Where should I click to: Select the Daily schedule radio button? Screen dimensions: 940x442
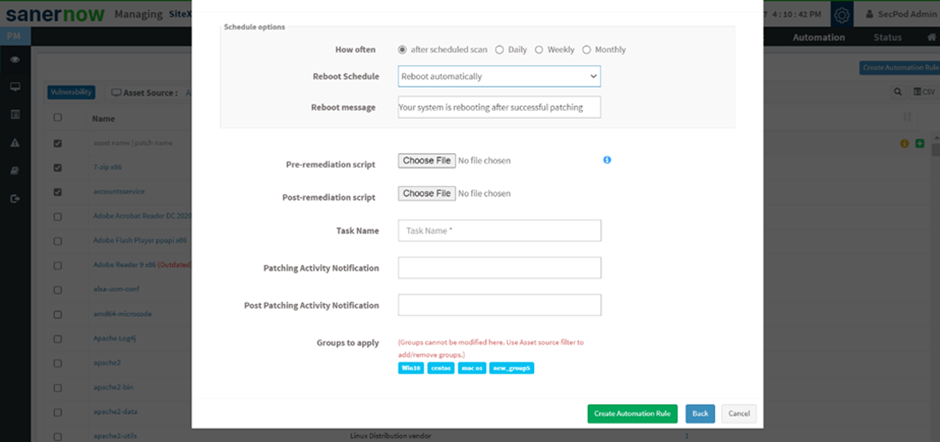pos(499,50)
